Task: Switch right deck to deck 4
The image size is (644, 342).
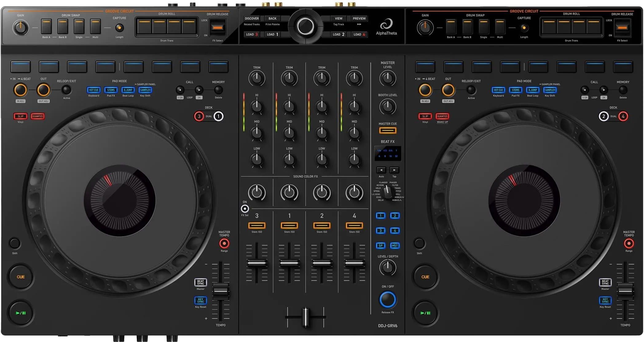Action: [623, 116]
